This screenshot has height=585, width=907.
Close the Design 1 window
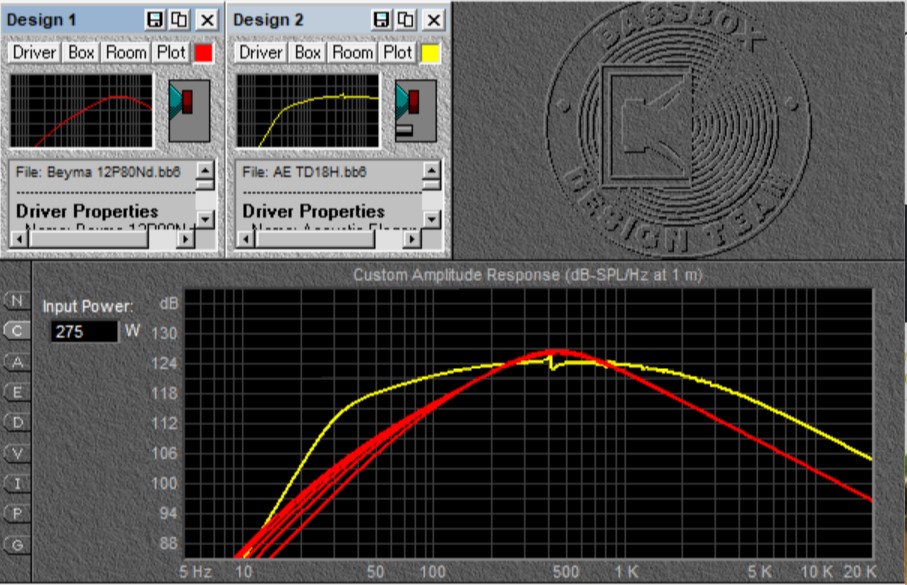point(207,20)
